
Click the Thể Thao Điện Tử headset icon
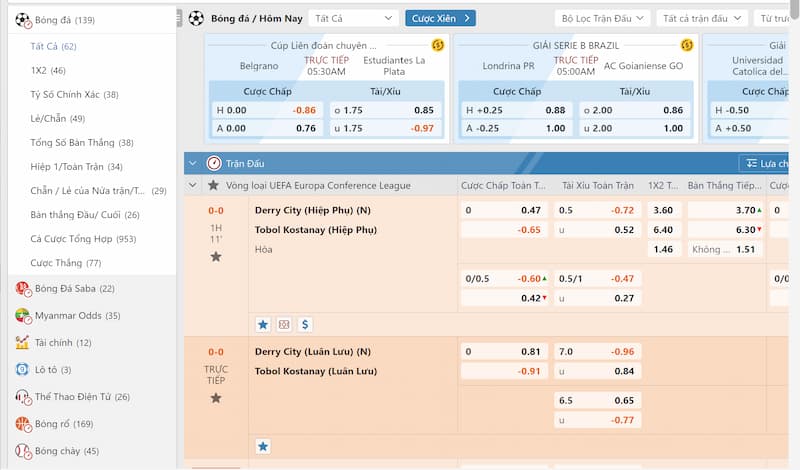[x=21, y=397]
